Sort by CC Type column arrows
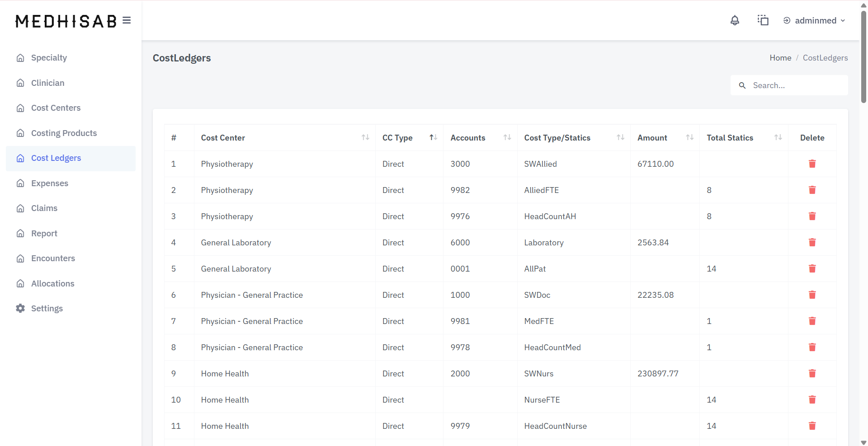Viewport: 868px width, 446px height. tap(433, 137)
